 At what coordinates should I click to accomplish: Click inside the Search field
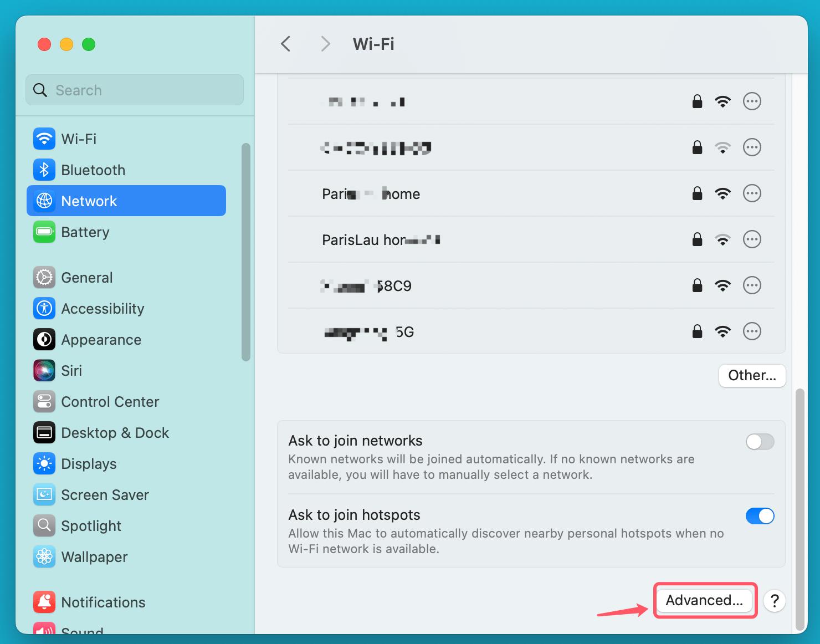pyautogui.click(x=134, y=90)
